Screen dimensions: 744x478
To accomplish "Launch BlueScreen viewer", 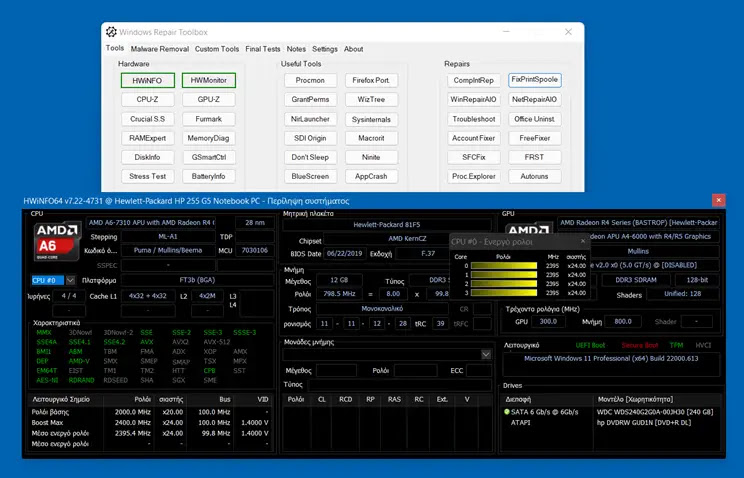I will point(310,176).
